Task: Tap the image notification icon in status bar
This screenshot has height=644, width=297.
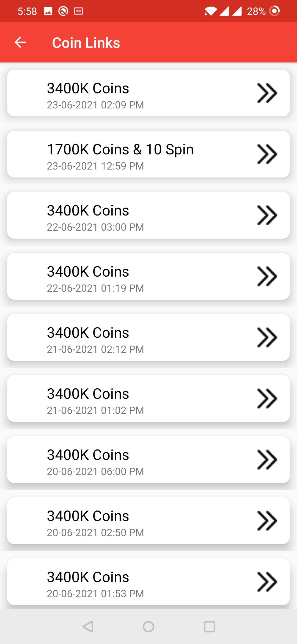Action: click(x=48, y=11)
